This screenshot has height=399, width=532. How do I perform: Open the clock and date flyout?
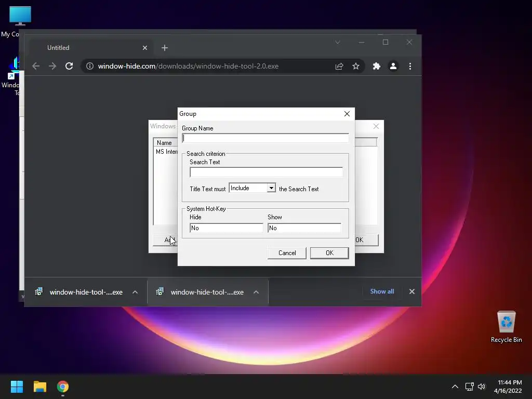(508, 387)
